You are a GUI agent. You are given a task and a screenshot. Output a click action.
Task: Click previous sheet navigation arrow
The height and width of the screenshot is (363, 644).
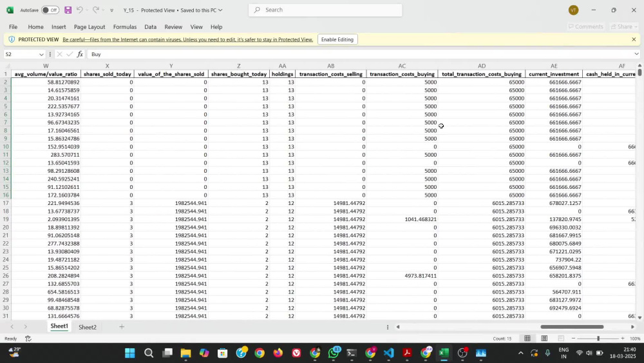click(x=12, y=327)
